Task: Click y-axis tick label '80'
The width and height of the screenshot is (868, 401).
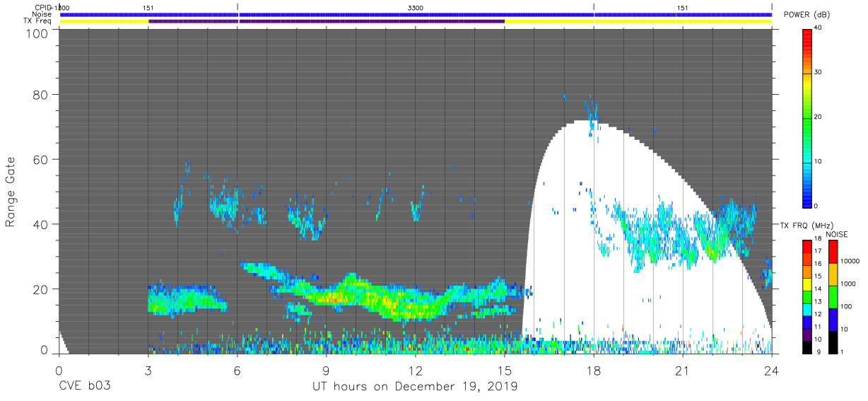Action: click(x=42, y=94)
